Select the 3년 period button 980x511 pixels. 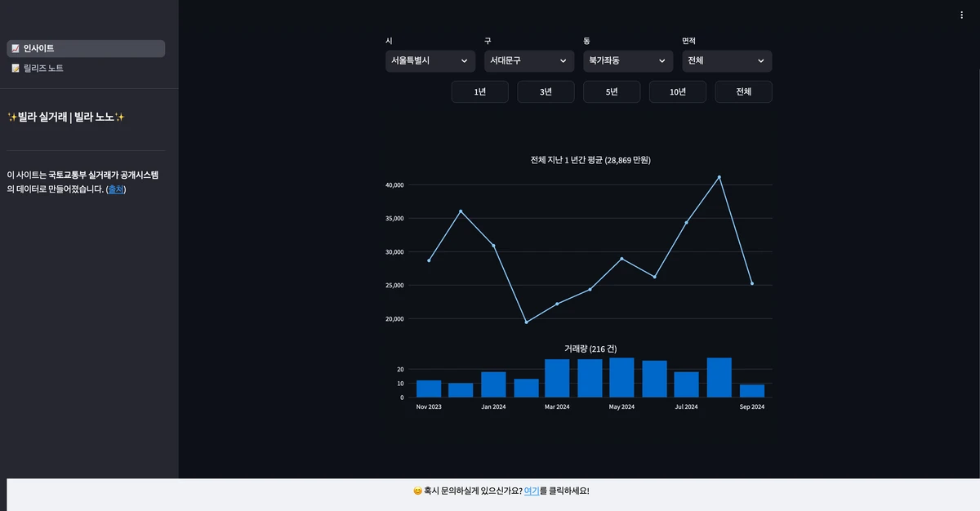coord(546,92)
